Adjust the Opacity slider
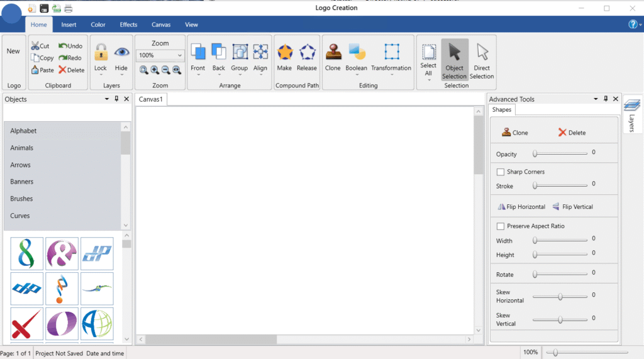The image size is (644, 359). (535, 153)
